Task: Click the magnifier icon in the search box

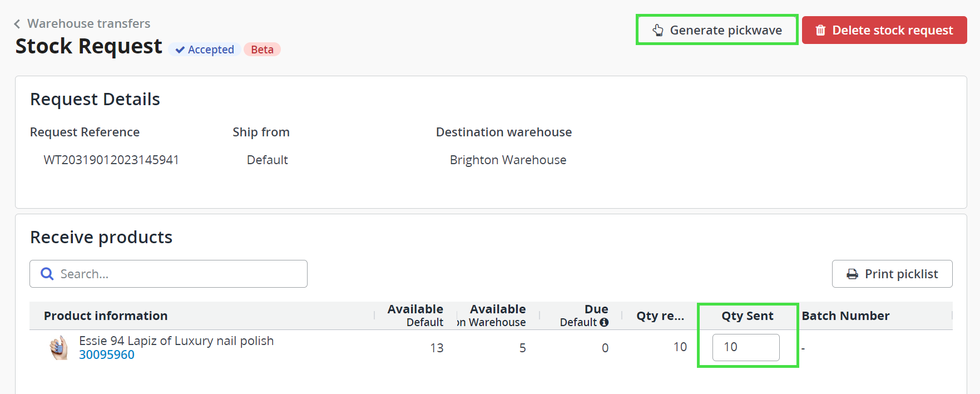Action: click(x=47, y=274)
